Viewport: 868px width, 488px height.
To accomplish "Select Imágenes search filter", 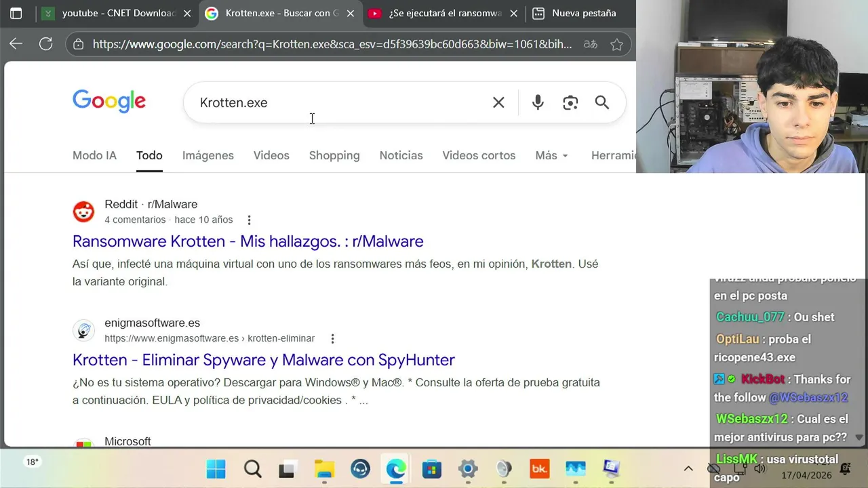I will click(208, 155).
